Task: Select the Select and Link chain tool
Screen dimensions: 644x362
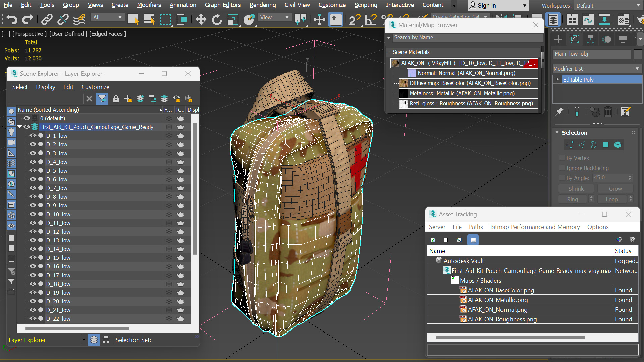Action: point(47,20)
